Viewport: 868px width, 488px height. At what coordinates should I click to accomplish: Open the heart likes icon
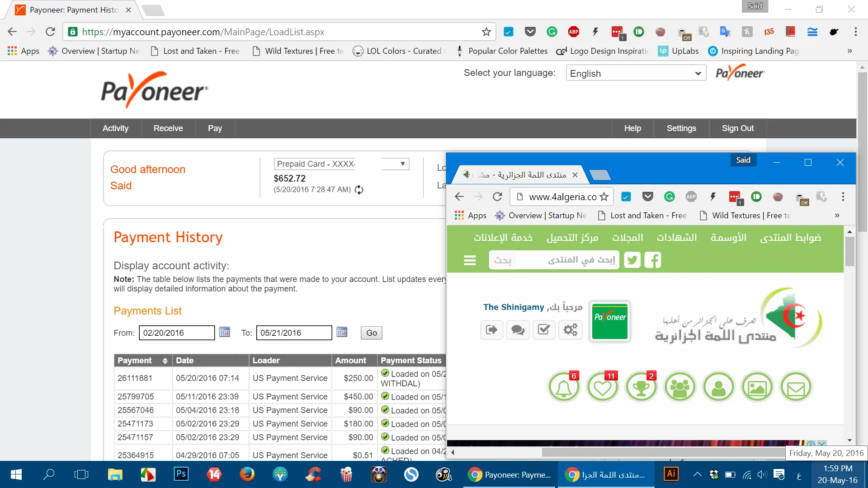[x=602, y=387]
